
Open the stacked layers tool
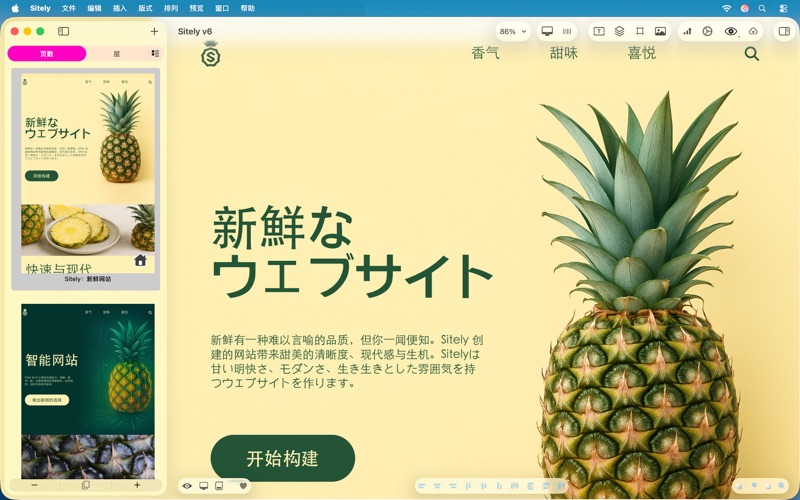tap(619, 32)
